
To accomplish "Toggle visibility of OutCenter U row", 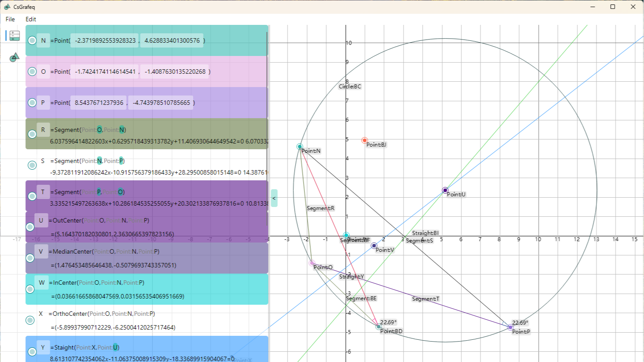I will click(30, 227).
